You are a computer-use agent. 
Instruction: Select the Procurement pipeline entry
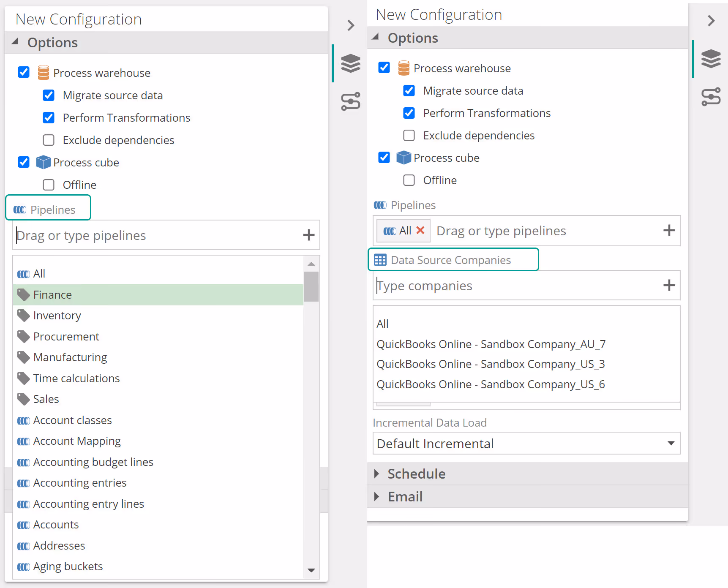[66, 337]
